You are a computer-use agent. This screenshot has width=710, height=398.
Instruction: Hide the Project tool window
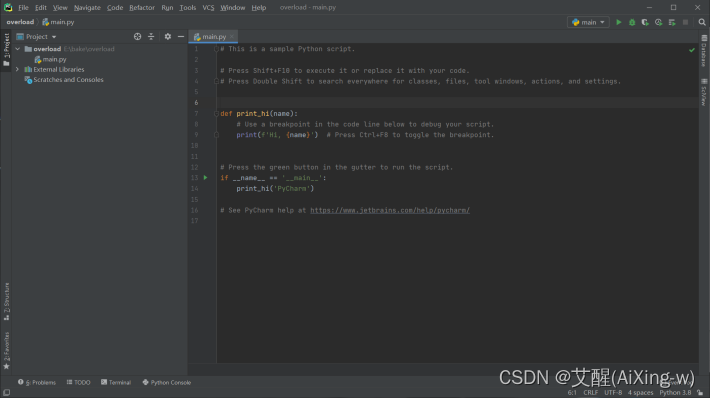point(181,37)
